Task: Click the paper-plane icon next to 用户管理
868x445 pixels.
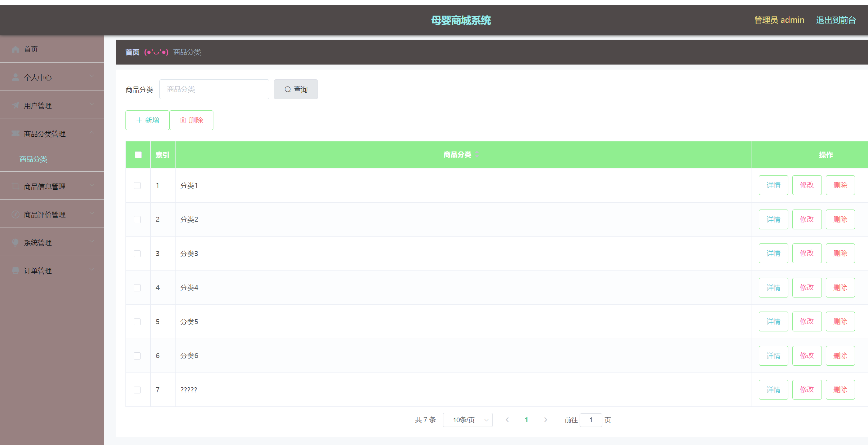Action: point(15,105)
